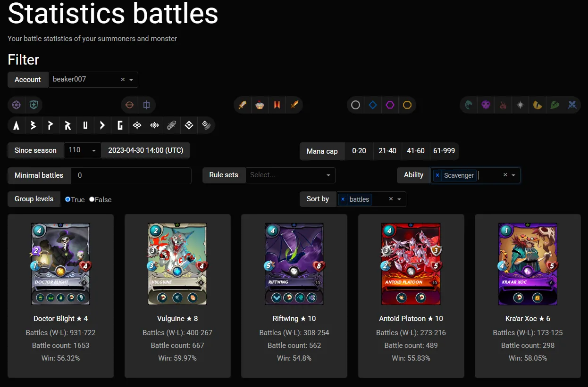Filter by common rarity gray circle
This screenshot has width=588, height=387.
click(x=355, y=105)
